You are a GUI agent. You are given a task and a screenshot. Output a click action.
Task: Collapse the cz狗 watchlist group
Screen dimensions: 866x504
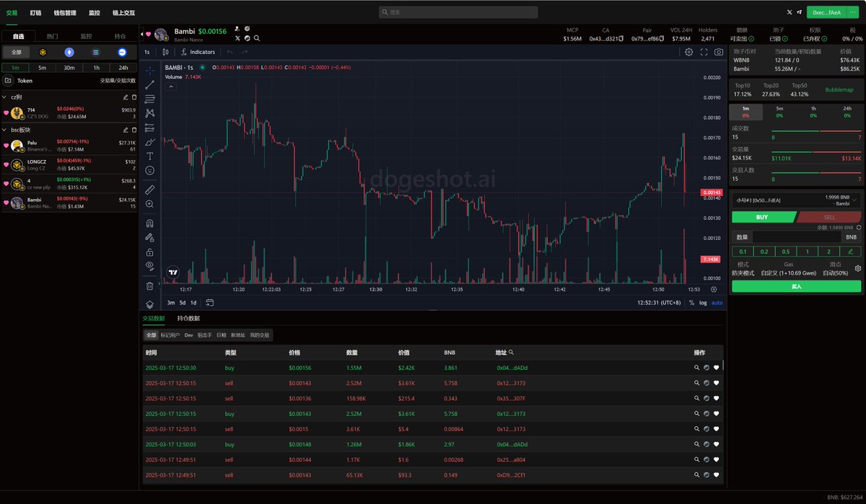(4, 97)
